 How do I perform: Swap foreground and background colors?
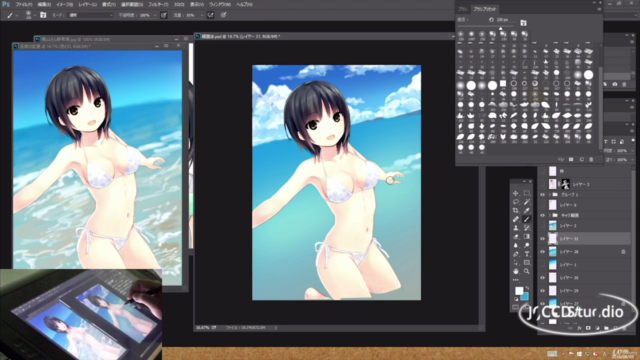tap(527, 287)
